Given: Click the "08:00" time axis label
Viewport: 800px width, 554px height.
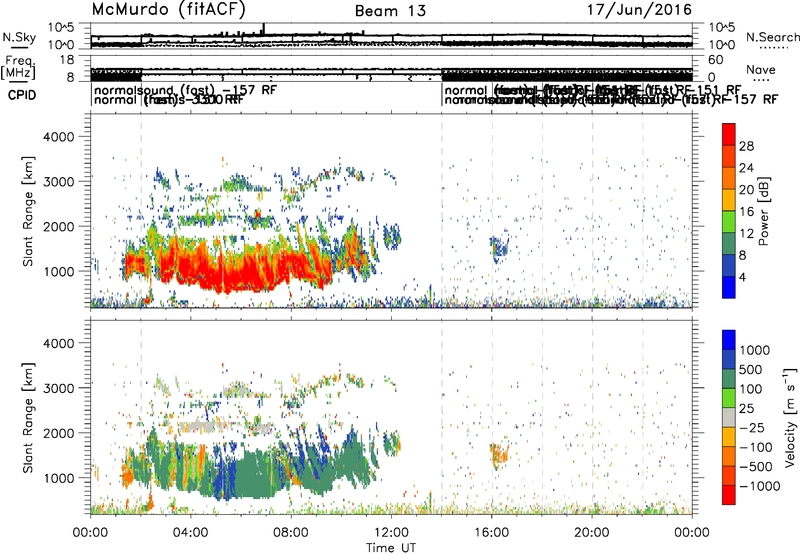Looking at the screenshot, I should click(x=290, y=533).
